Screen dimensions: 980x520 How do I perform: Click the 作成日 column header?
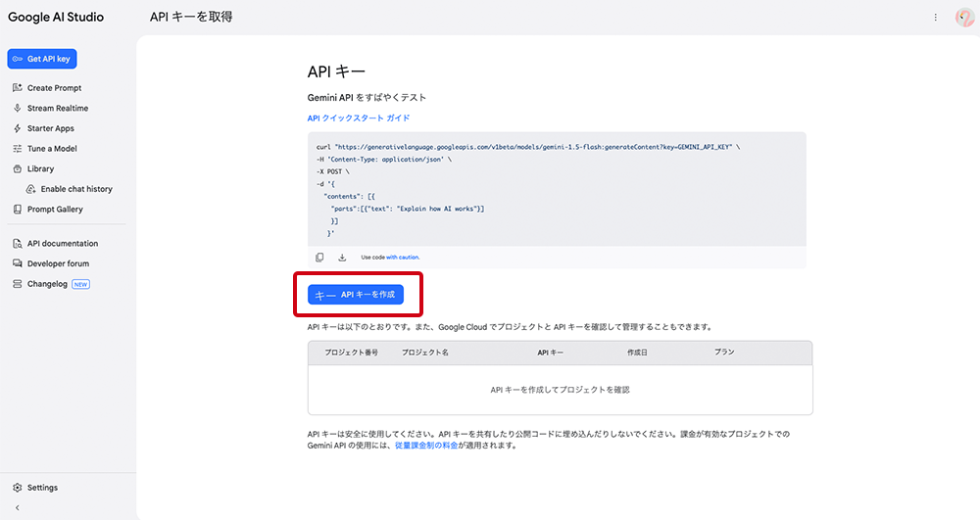(x=638, y=353)
